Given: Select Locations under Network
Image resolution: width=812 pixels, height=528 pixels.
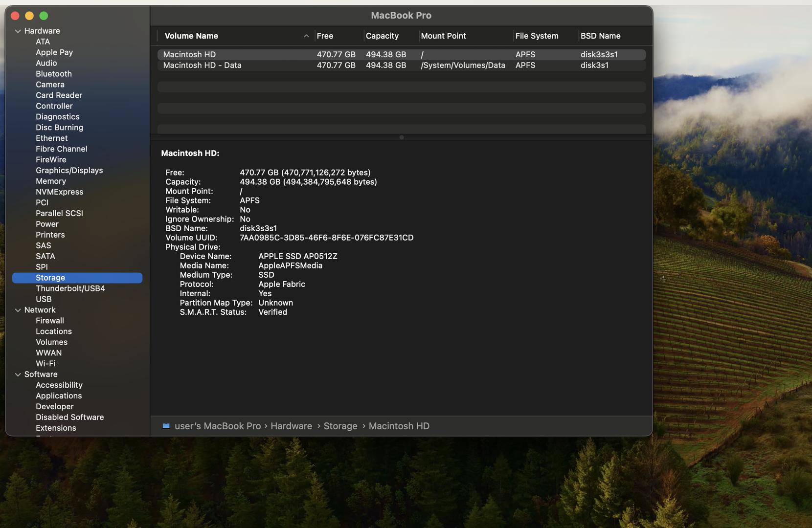Looking at the screenshot, I should [x=54, y=332].
